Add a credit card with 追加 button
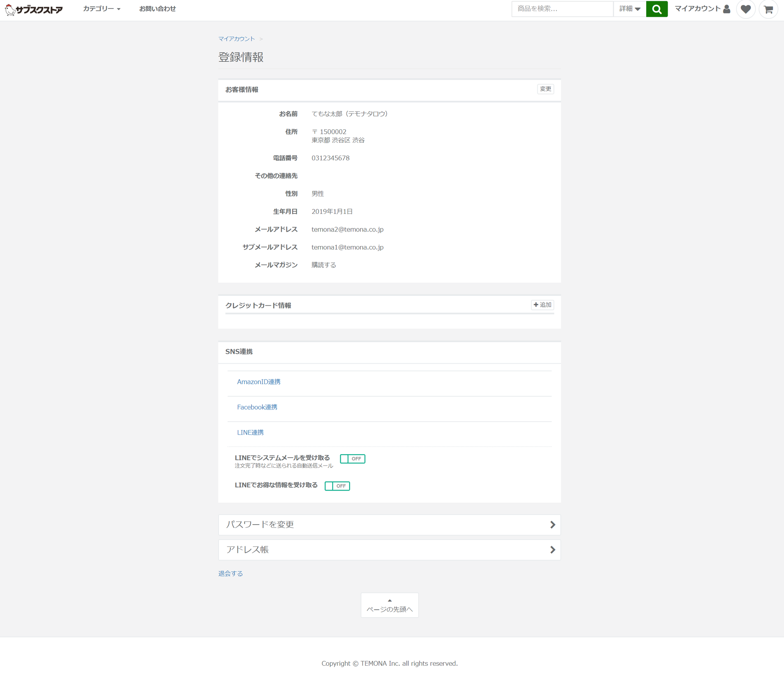This screenshot has width=784, height=678. [x=542, y=305]
